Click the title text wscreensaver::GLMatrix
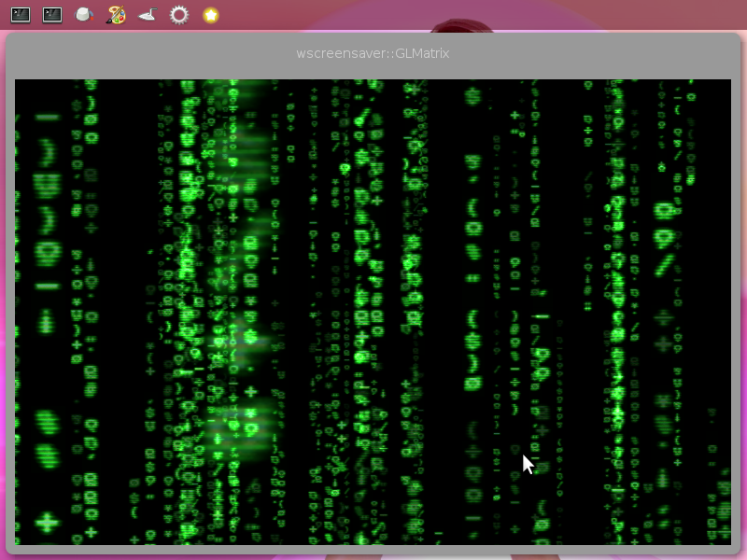747x560 pixels. [x=372, y=53]
